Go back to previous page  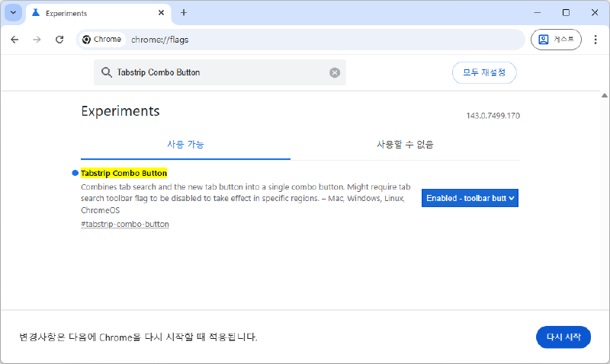(14, 40)
